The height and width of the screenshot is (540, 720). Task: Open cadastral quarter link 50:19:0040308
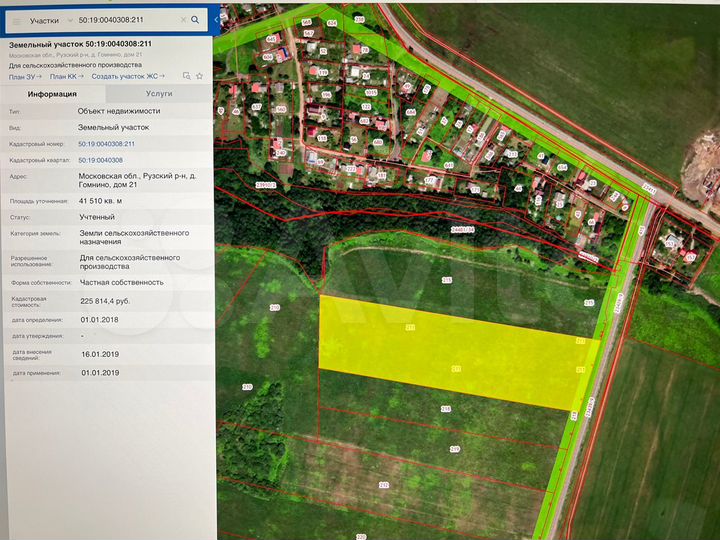coord(100,160)
